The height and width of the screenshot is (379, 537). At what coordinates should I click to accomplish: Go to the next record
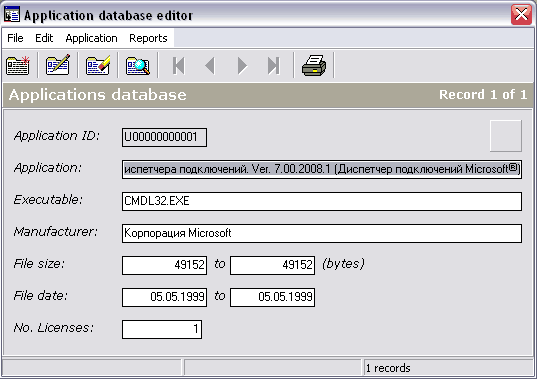(x=242, y=65)
